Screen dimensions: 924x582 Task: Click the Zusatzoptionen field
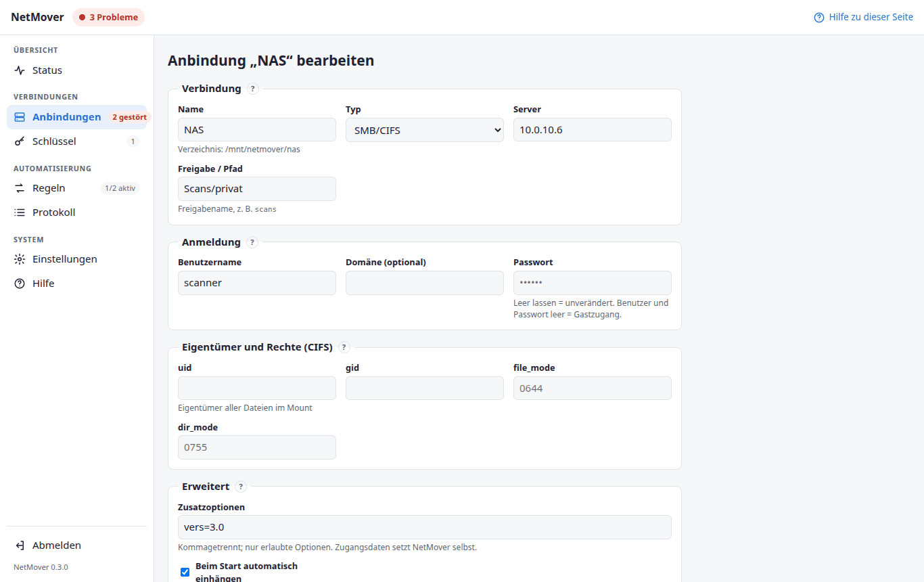425,527
